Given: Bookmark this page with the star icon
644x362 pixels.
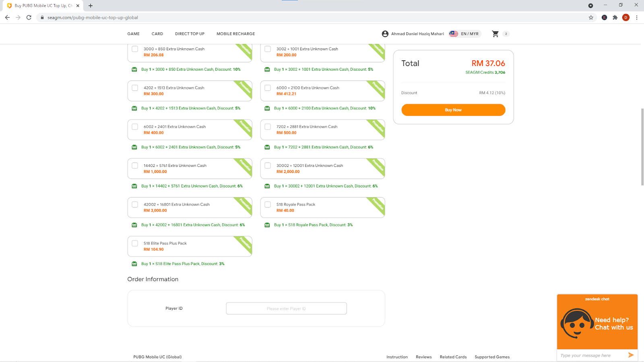Looking at the screenshot, I should (x=591, y=17).
